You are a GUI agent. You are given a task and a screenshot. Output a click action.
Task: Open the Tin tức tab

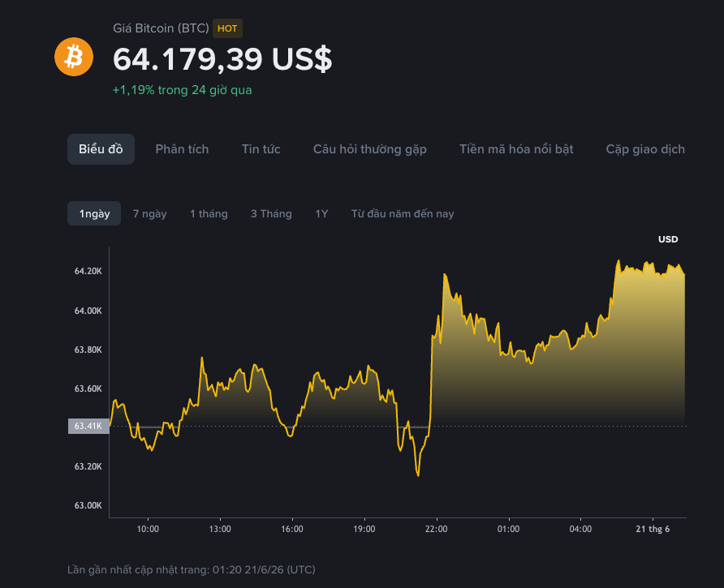(261, 149)
